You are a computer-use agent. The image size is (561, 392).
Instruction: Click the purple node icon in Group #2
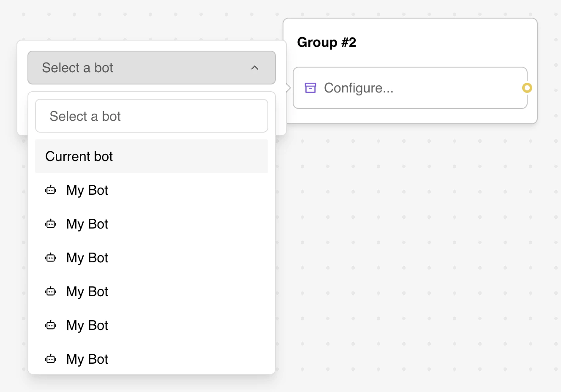pos(310,87)
